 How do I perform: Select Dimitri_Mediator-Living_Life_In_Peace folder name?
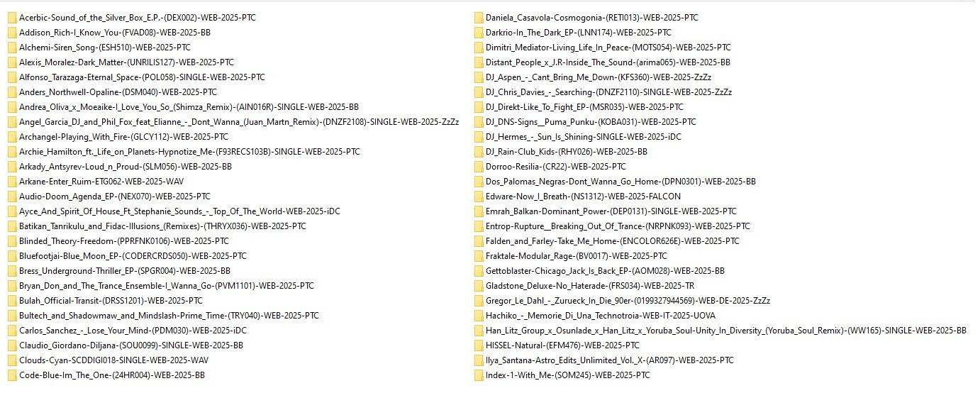coord(608,48)
